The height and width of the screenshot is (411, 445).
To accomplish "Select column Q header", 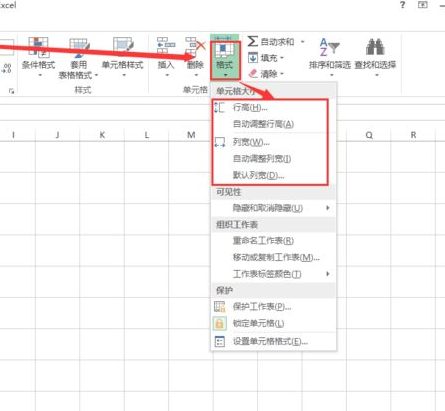I will [x=369, y=135].
